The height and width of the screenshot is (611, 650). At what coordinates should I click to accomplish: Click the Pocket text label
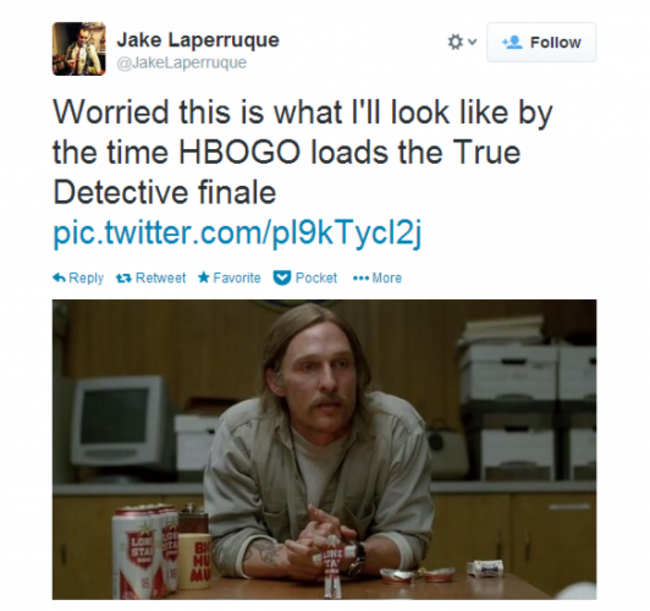point(316,278)
